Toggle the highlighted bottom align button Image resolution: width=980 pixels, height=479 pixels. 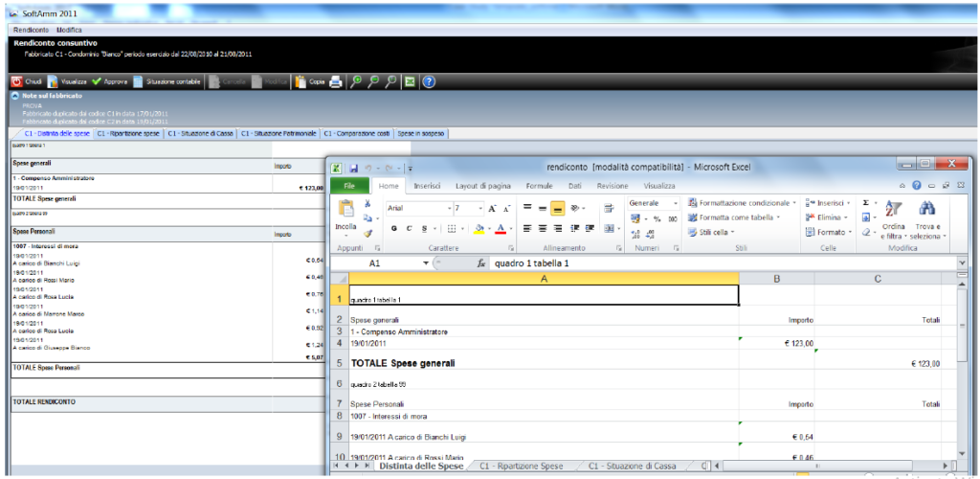pyautogui.click(x=558, y=208)
